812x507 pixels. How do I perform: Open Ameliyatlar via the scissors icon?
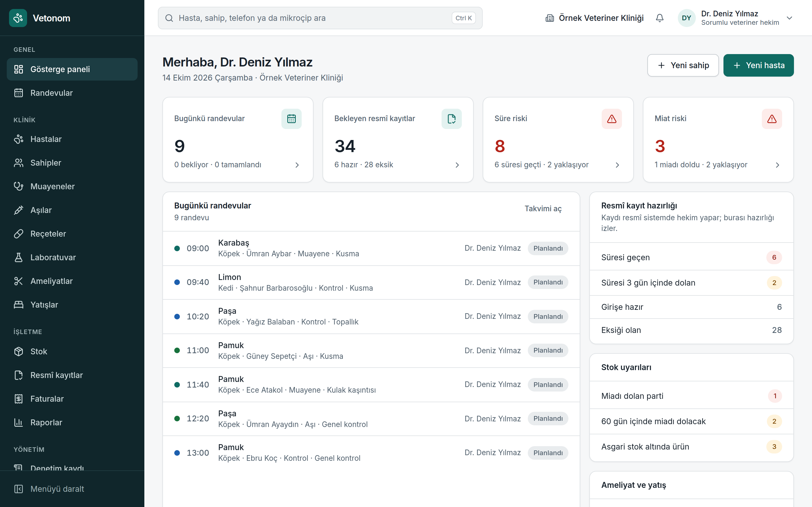click(x=18, y=281)
